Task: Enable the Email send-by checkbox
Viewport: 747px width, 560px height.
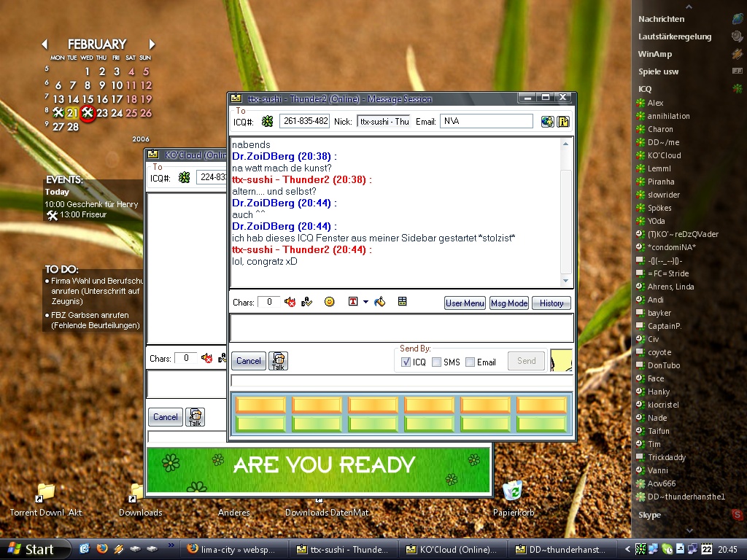Action: click(471, 362)
